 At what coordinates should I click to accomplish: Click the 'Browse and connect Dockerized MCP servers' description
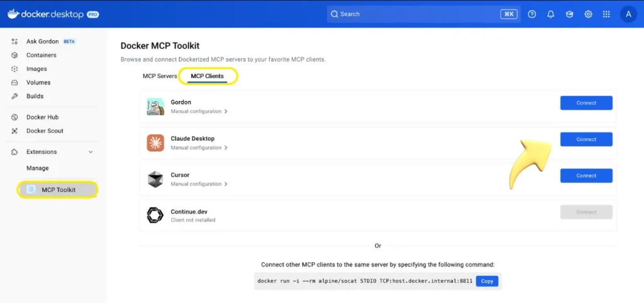click(223, 60)
